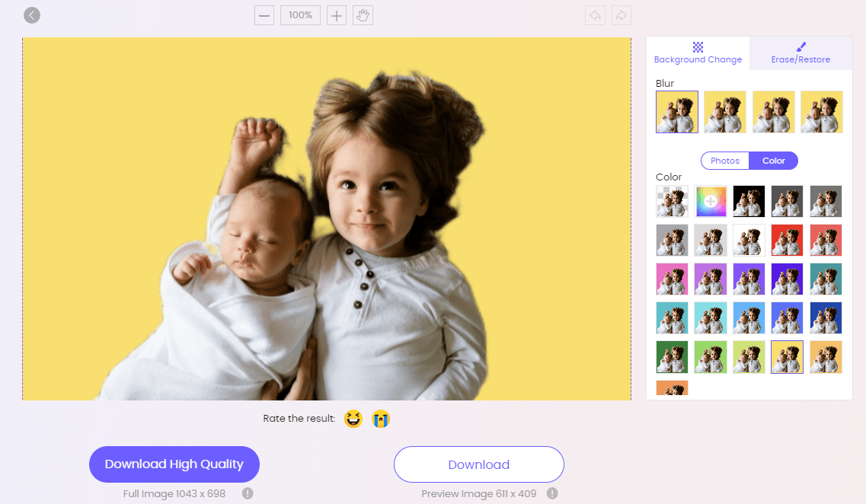Click the zoom percentage dropdown
The width and height of the screenshot is (866, 504).
point(299,14)
